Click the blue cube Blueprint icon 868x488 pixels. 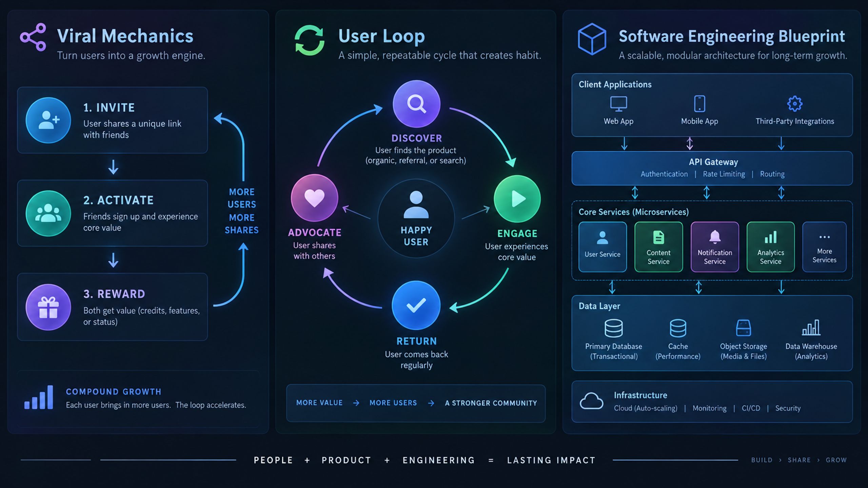[592, 39]
